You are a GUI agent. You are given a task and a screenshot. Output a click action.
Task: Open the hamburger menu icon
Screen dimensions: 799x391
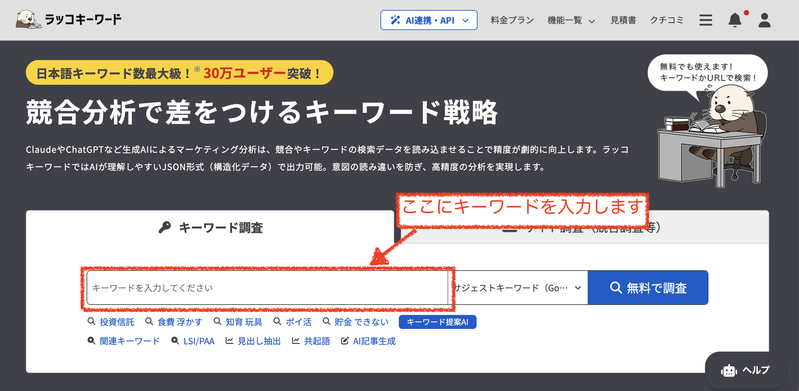click(706, 20)
